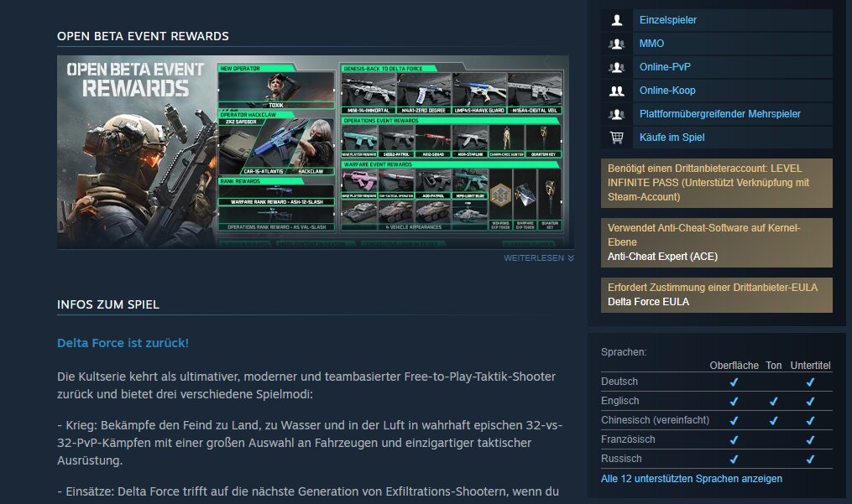Screen dimensions: 852x504
Task: Open the Online-Koop category link
Action: pyautogui.click(x=666, y=91)
